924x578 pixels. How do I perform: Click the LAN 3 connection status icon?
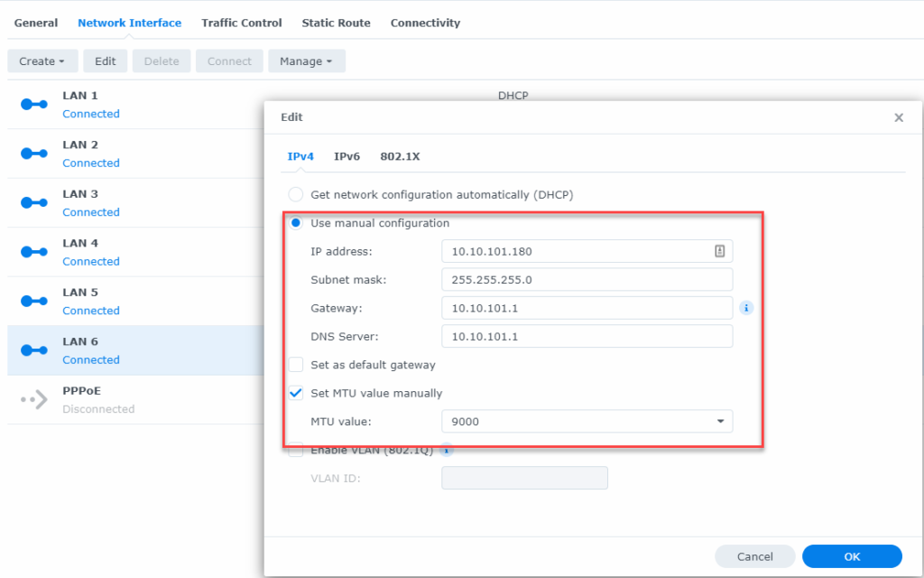[x=33, y=202]
